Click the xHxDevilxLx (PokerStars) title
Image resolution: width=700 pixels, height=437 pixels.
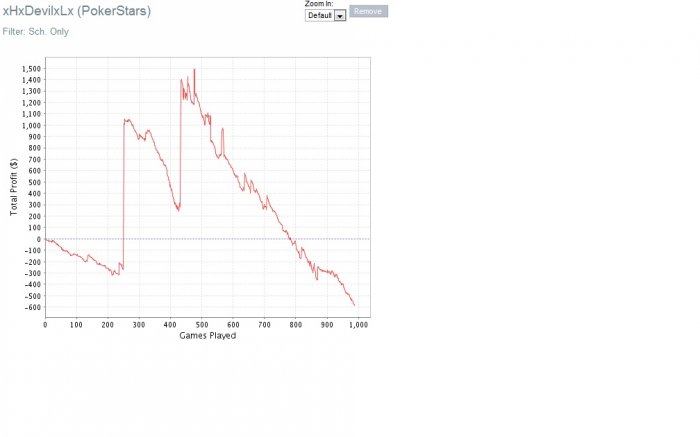tap(77, 11)
